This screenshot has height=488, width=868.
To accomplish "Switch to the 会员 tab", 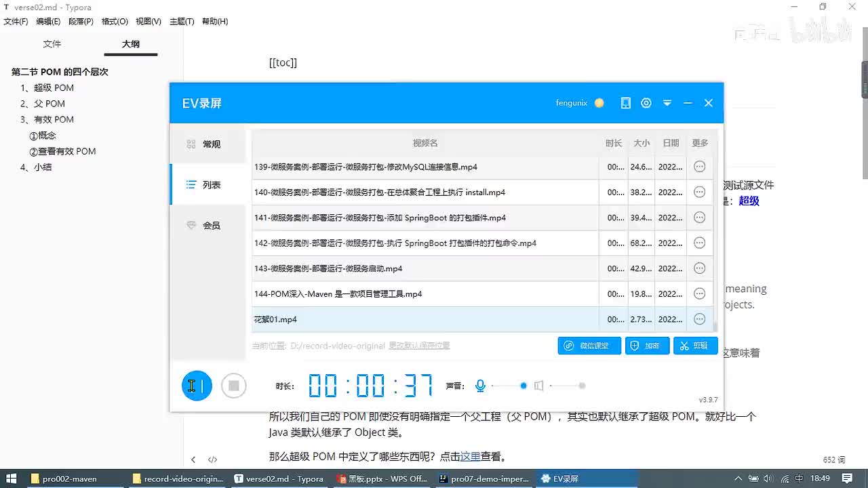I will [x=208, y=225].
